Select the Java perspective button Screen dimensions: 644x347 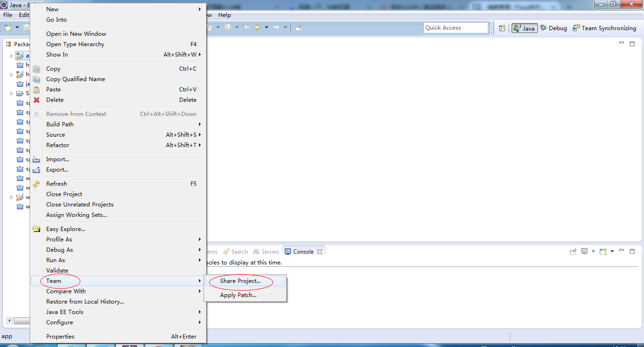[524, 28]
